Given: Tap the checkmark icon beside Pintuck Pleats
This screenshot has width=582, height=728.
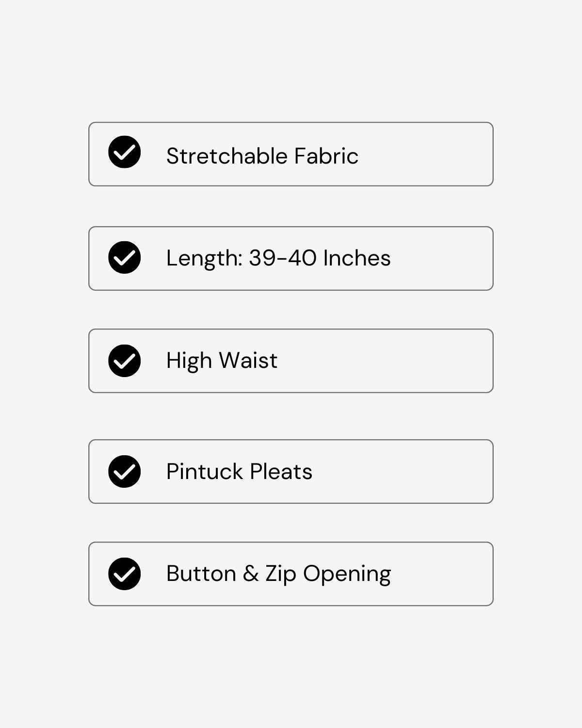Looking at the screenshot, I should (x=125, y=471).
